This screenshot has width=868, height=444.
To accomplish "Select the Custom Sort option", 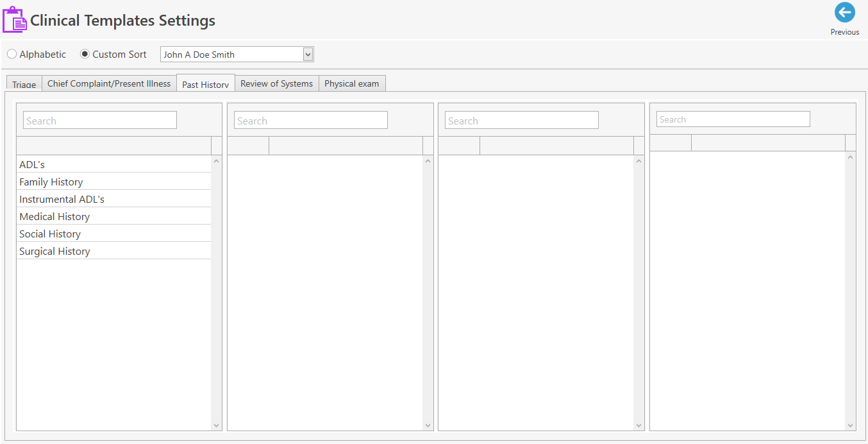I will (x=84, y=54).
